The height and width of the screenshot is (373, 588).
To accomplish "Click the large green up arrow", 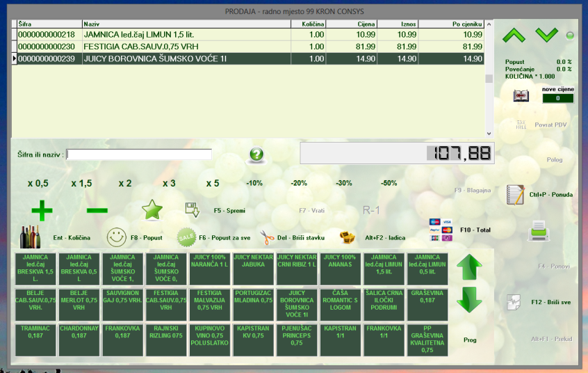I will [x=469, y=267].
